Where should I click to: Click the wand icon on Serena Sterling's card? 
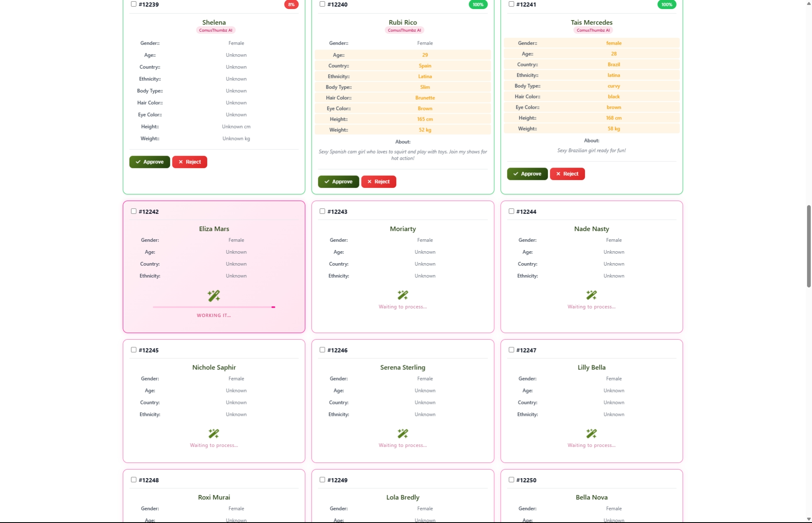(x=403, y=433)
